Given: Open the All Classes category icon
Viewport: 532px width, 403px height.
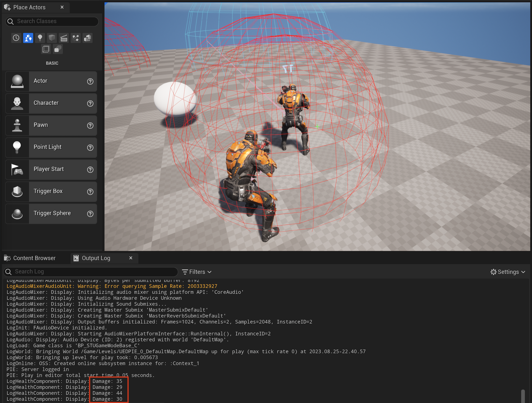Looking at the screenshot, I should pos(58,49).
